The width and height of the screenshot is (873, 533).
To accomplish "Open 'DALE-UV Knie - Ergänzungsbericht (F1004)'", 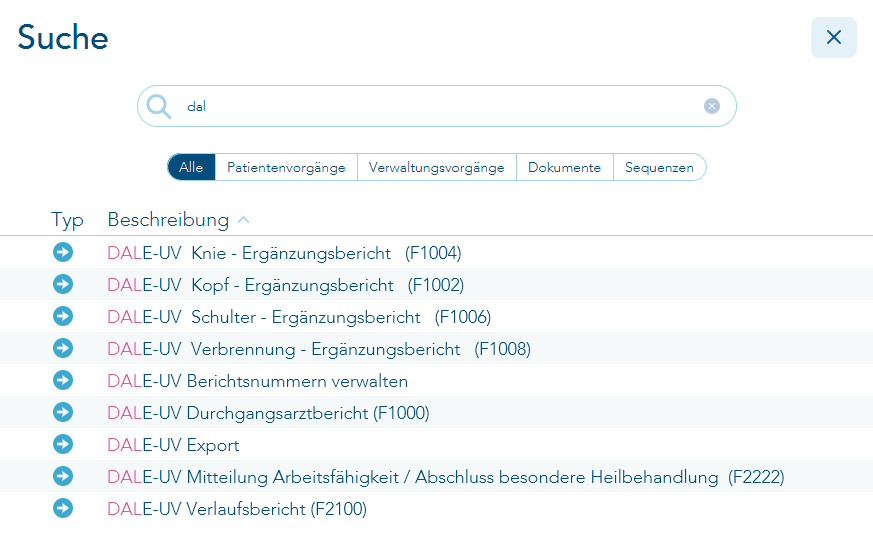I will [x=285, y=253].
